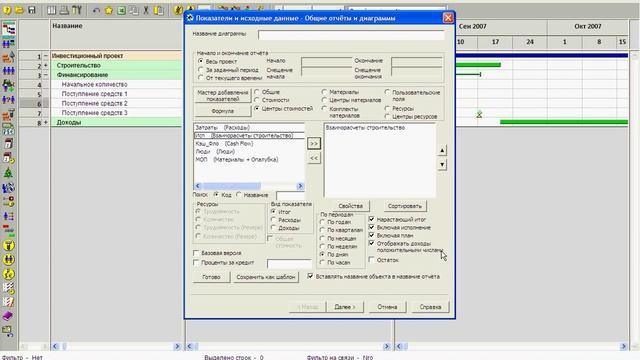Click the green spreadsheet toolbar icon
Viewport: 640px width, 360px height.
pos(121,10)
